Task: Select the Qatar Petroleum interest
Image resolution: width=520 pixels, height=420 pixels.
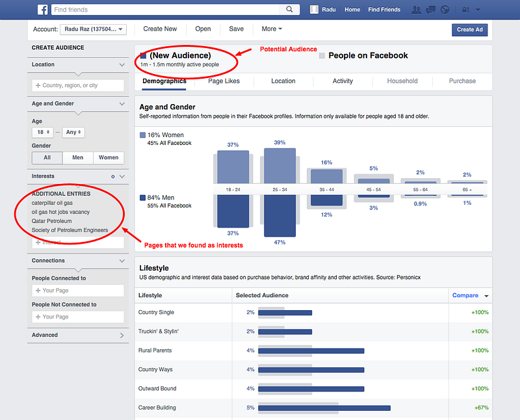Action: pyautogui.click(x=52, y=221)
